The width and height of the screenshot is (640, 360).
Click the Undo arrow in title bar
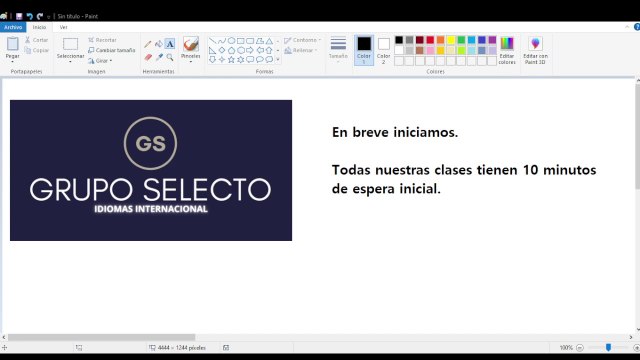tap(29, 16)
